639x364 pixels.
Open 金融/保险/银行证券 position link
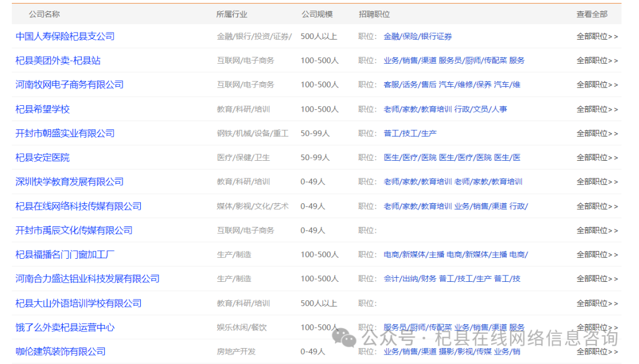click(418, 36)
